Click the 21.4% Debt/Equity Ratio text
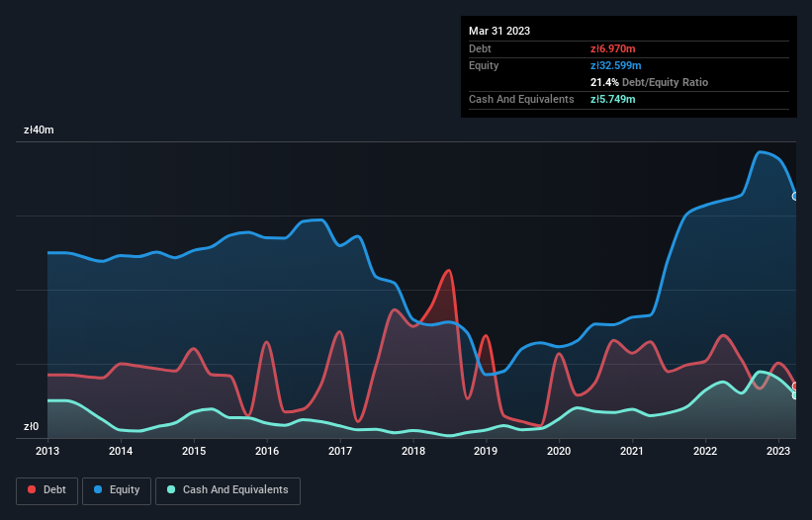The height and width of the screenshot is (520, 812). point(649,82)
